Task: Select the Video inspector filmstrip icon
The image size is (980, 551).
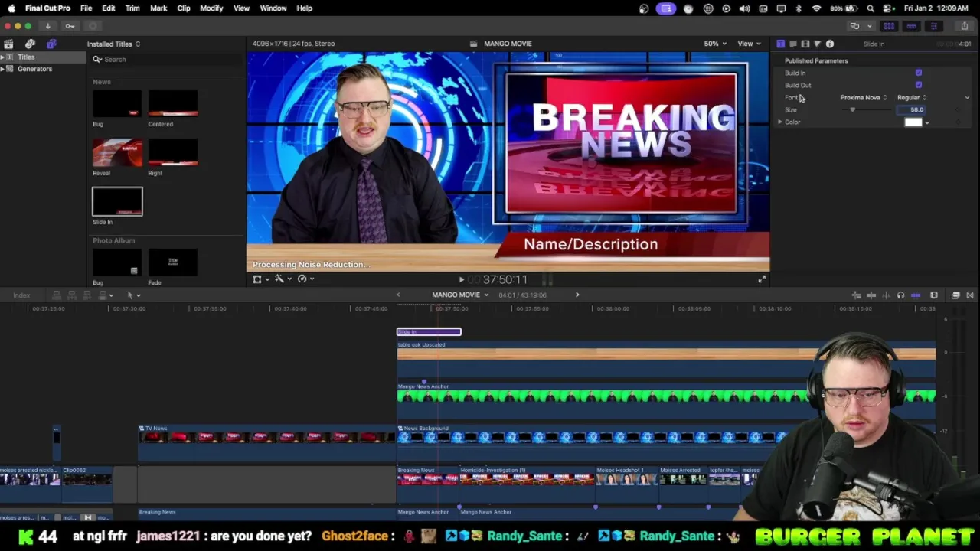Action: (x=805, y=44)
